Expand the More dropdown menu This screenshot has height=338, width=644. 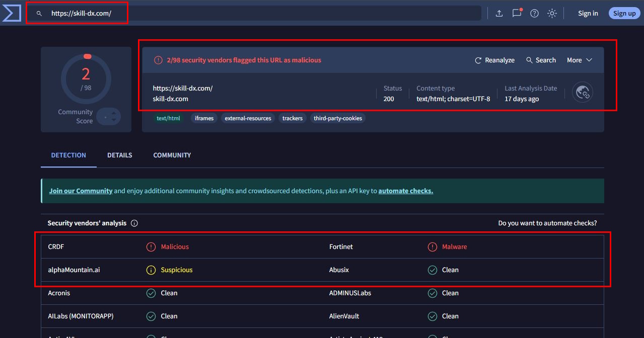(x=579, y=60)
